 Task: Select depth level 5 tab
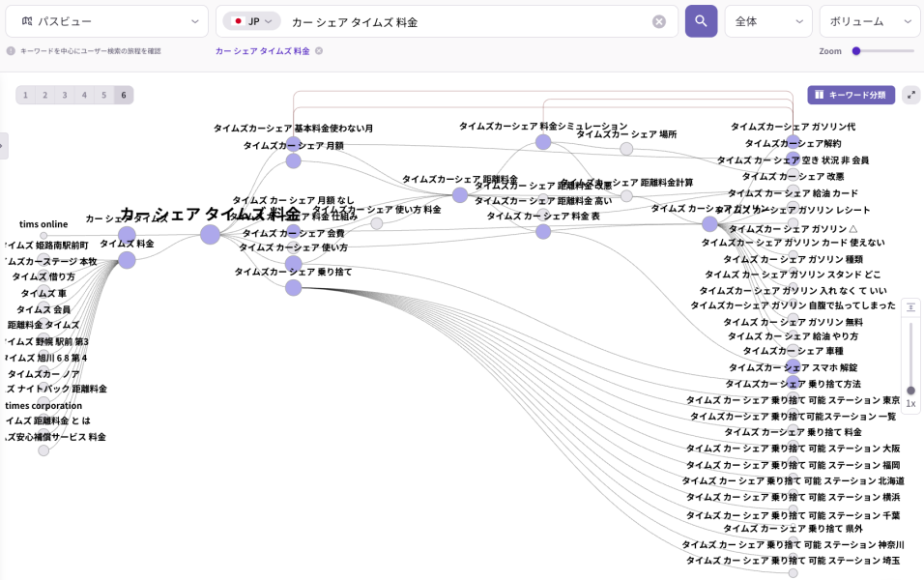103,95
